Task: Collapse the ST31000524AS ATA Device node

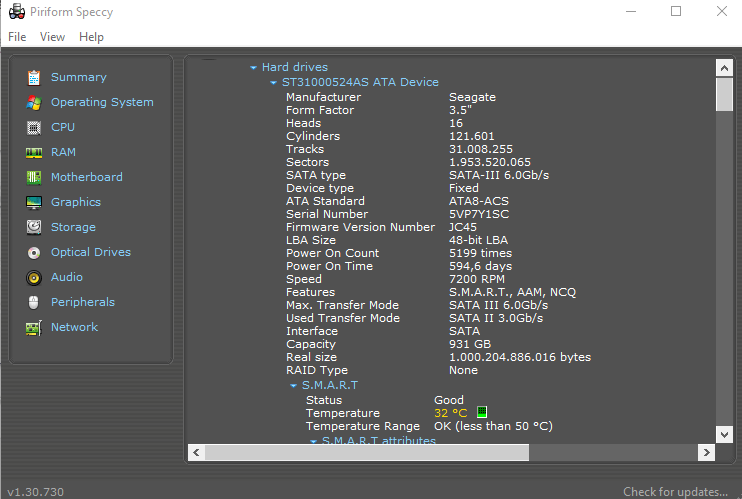Action: 273,83
